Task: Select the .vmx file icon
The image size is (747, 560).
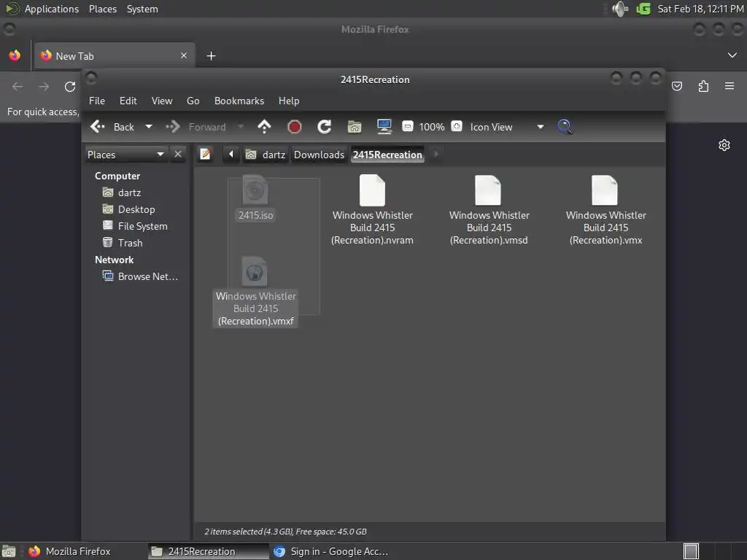Action: coord(605,190)
